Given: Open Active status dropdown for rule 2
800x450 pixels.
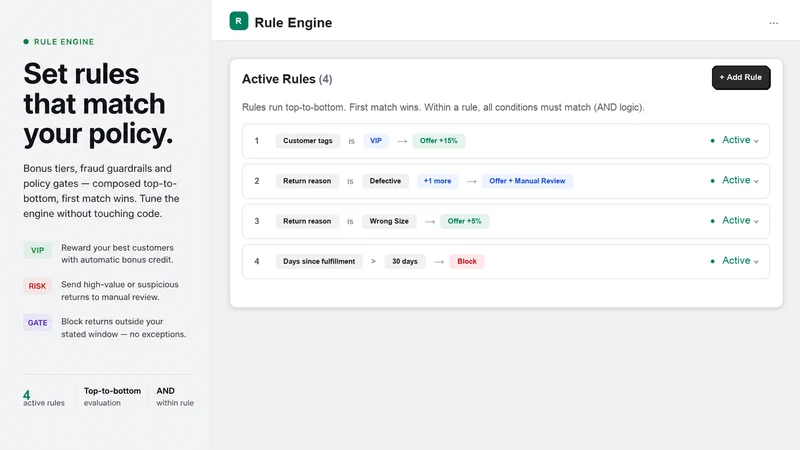Looking at the screenshot, I should 735,181.
